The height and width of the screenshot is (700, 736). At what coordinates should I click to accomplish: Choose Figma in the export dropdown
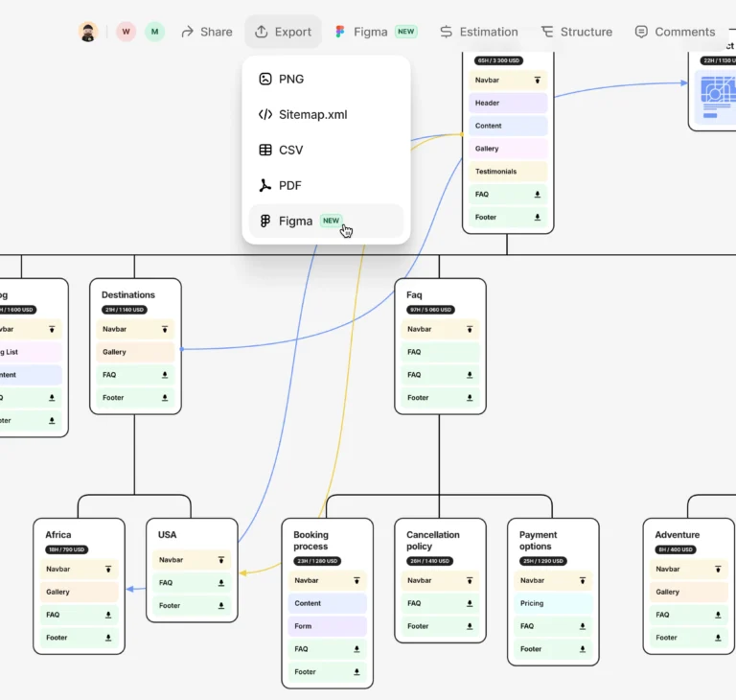pyautogui.click(x=326, y=221)
